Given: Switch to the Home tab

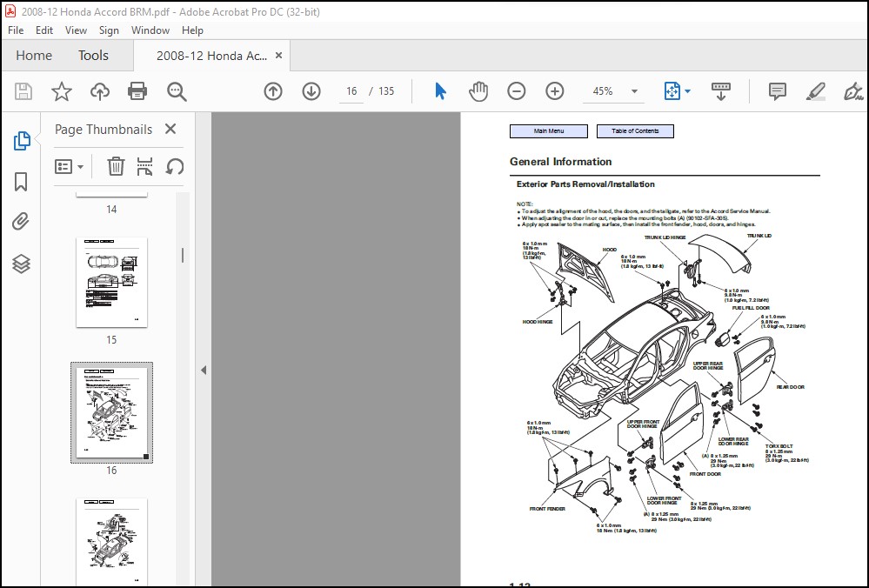Looking at the screenshot, I should pyautogui.click(x=34, y=56).
